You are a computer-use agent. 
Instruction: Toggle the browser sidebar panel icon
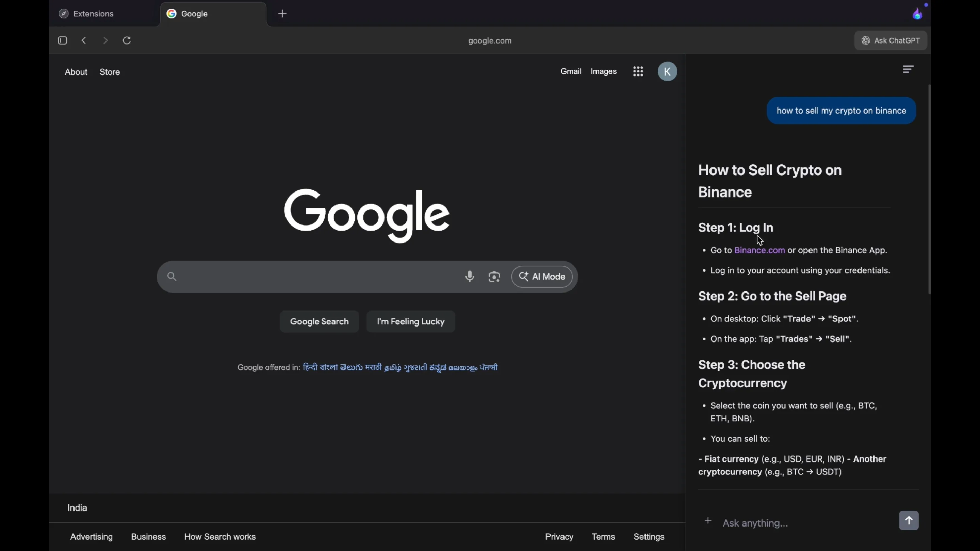coord(62,40)
